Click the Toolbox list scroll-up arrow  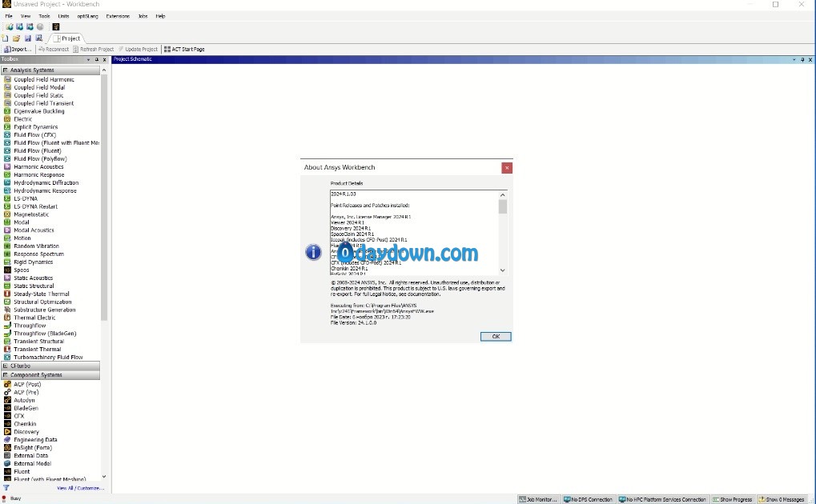click(x=104, y=70)
